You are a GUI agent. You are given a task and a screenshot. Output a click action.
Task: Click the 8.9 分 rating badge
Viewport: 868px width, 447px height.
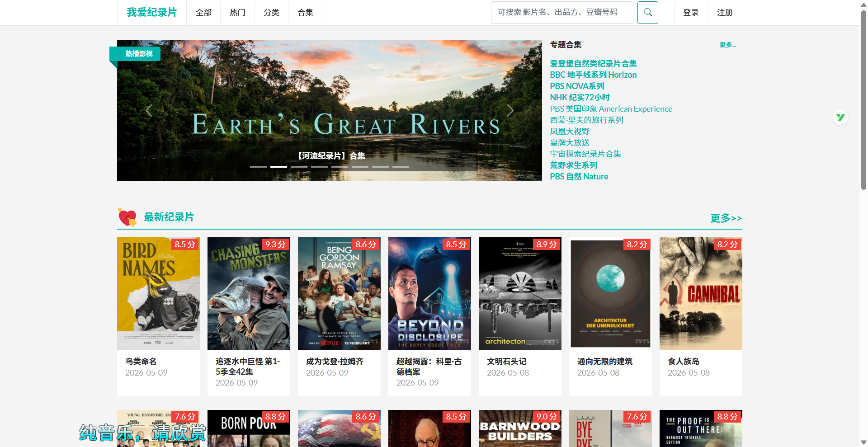547,245
